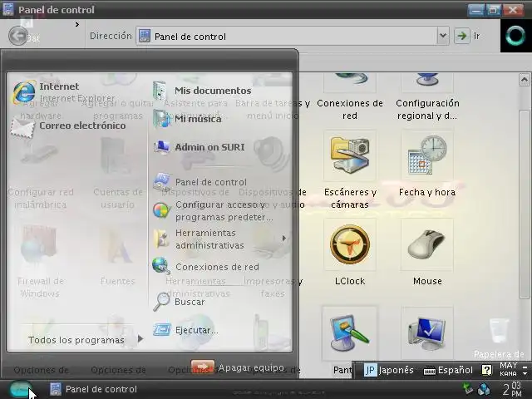
Task: Click the Ir label beside the address bar
Action: click(x=476, y=36)
